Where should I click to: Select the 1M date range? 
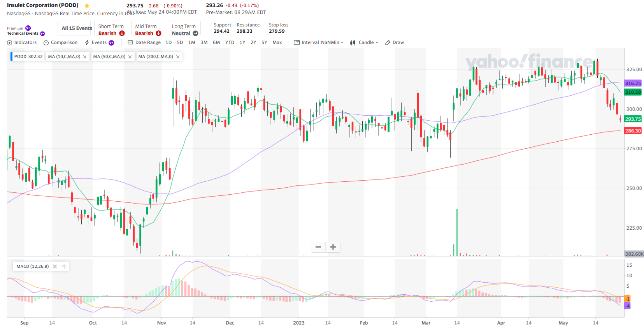click(x=192, y=43)
